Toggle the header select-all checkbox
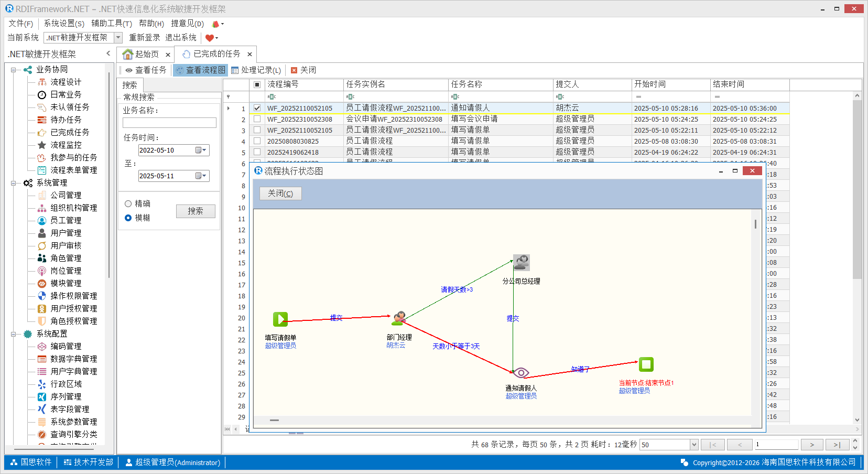 pos(257,84)
